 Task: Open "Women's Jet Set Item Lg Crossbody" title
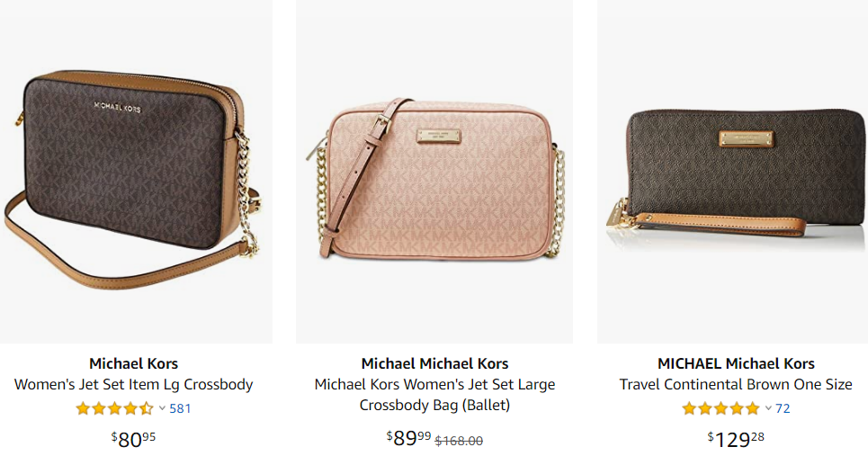tap(133, 385)
